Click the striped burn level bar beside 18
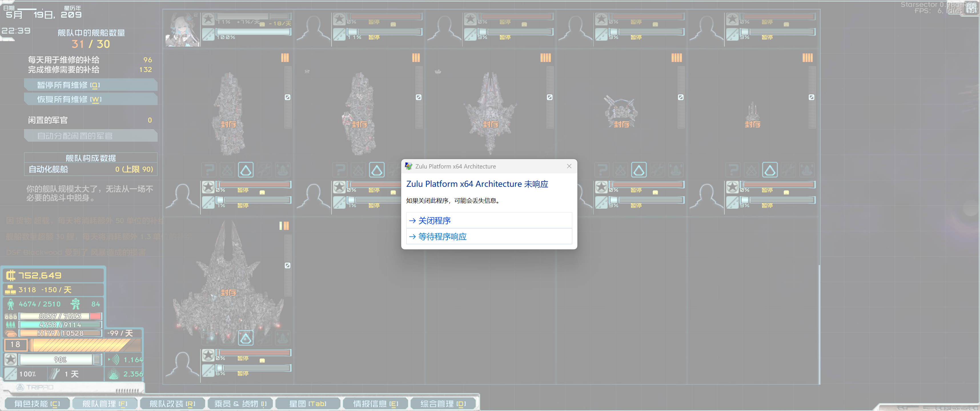Viewport: 980px width, 411px height. [x=86, y=345]
